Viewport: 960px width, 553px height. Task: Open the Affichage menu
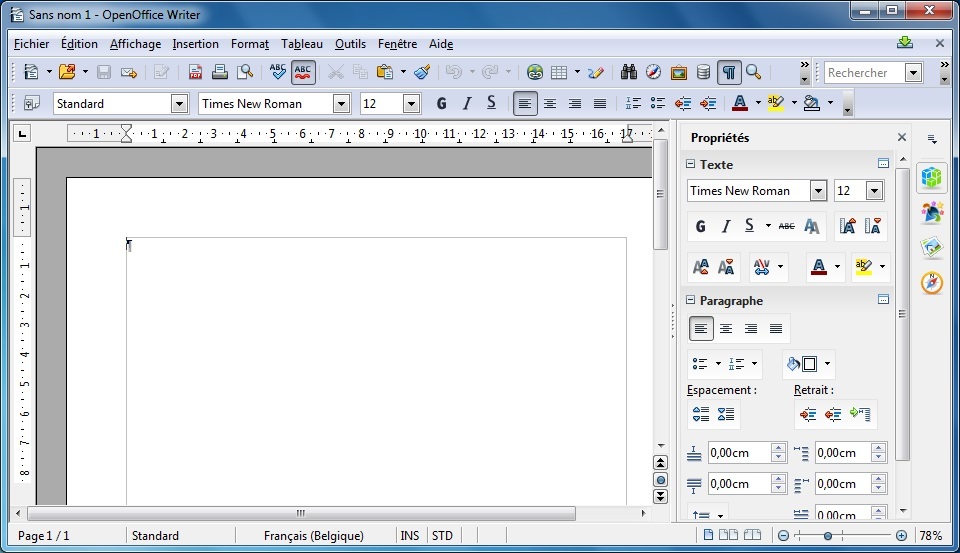(x=135, y=44)
